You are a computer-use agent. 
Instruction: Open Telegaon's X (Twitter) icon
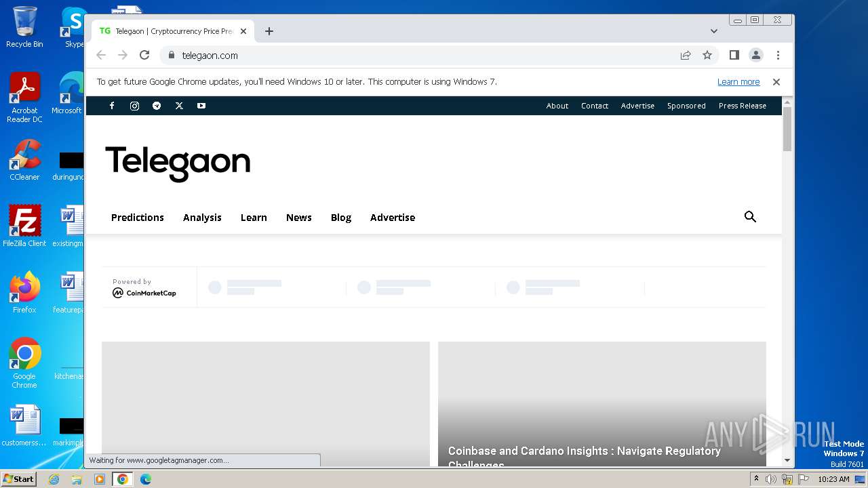pyautogui.click(x=179, y=106)
